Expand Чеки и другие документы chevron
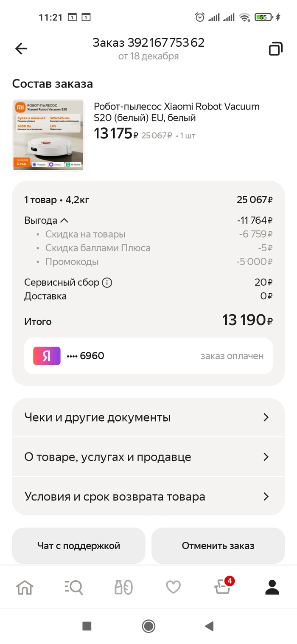 pos(266,417)
